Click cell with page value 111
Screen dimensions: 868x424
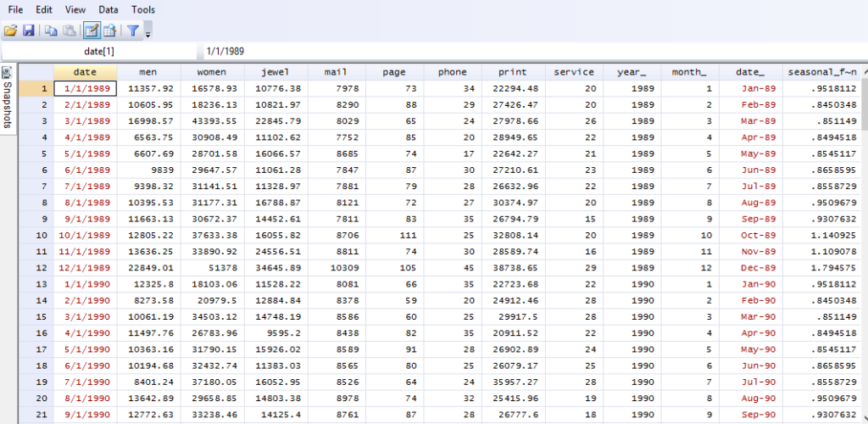coord(395,235)
